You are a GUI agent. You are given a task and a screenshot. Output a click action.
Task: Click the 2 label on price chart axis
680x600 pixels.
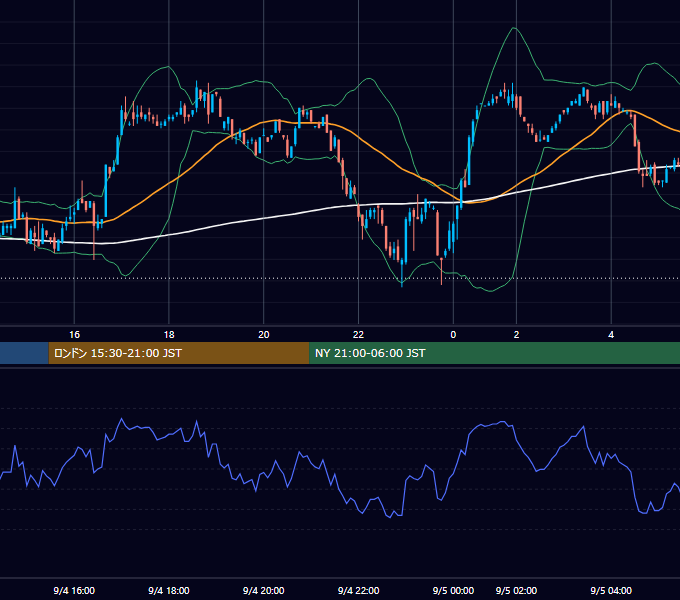pos(516,335)
